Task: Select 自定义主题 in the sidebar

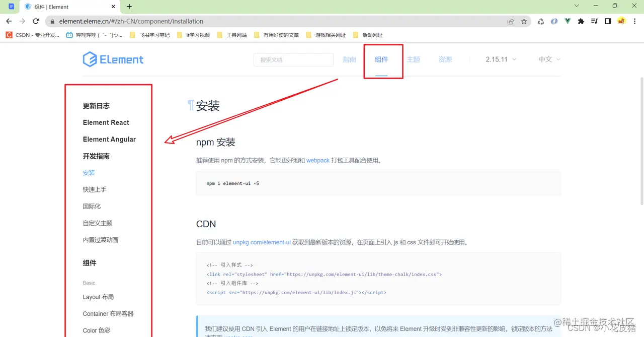Action: click(x=98, y=223)
